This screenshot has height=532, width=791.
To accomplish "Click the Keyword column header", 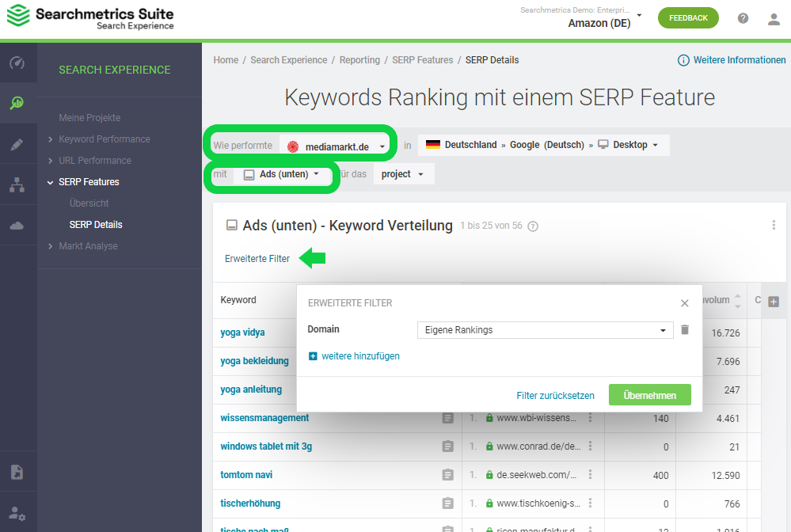I will [x=238, y=300].
